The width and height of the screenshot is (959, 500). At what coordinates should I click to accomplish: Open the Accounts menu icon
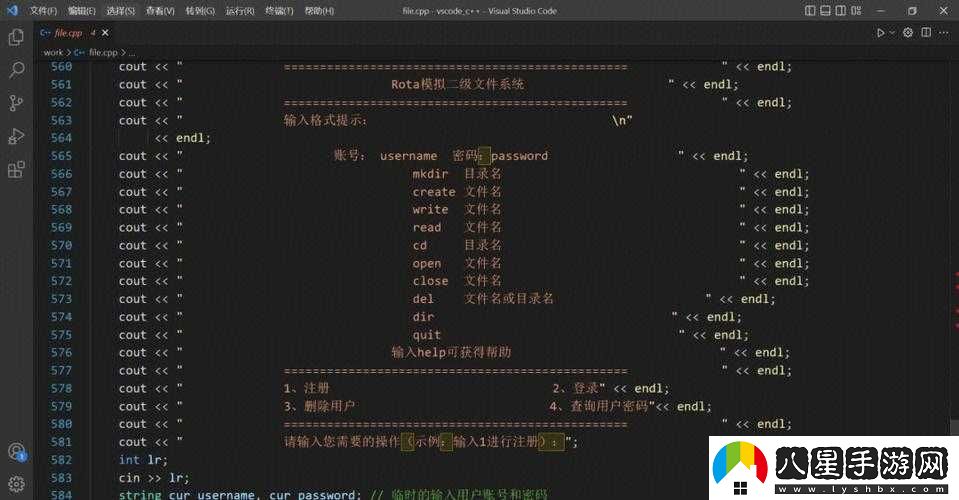(16, 453)
